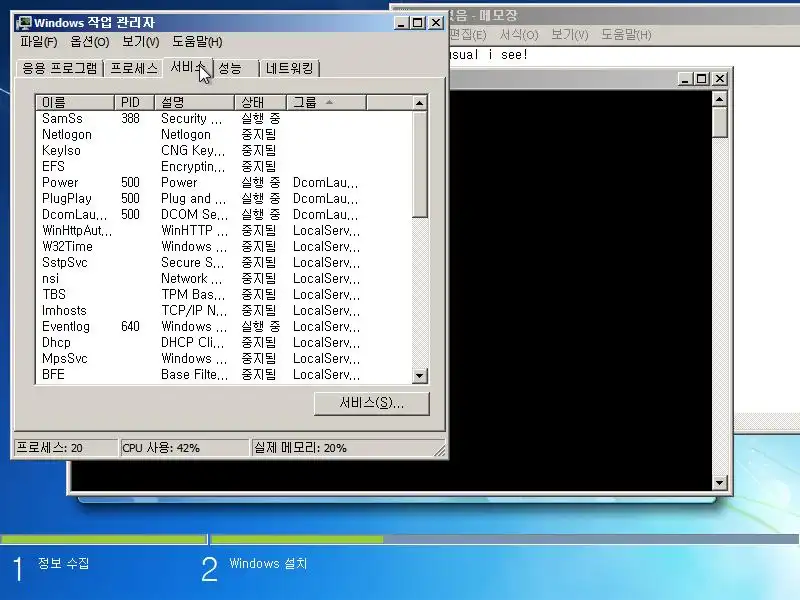The image size is (800, 600).
Task: Click the 'TCP/IP N...' description cell
Action: pos(194,310)
